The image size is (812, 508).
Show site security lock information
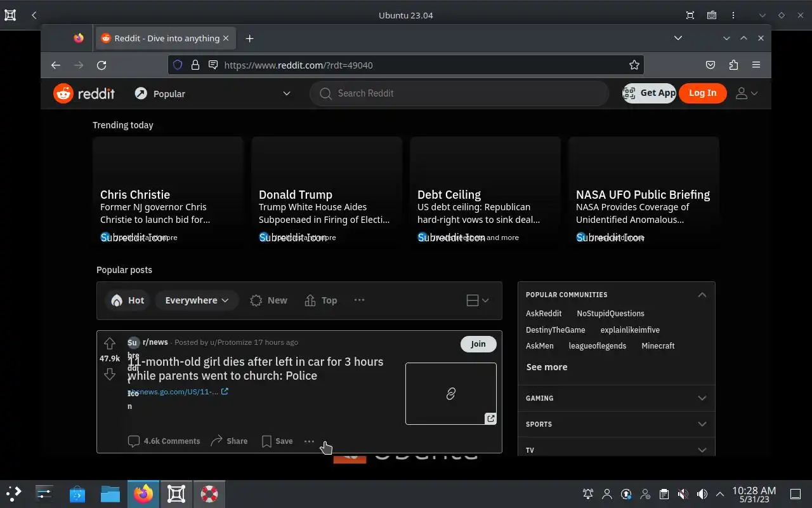(x=195, y=65)
